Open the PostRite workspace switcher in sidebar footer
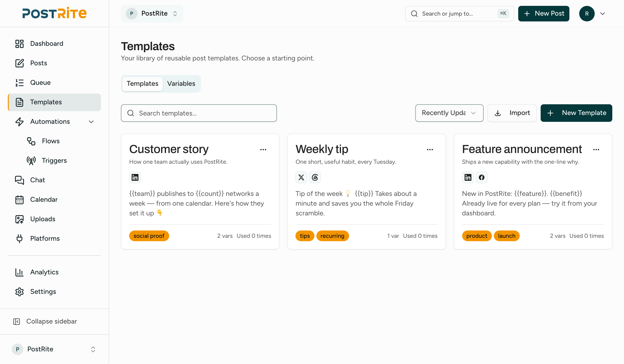The image size is (624, 364). (54, 349)
